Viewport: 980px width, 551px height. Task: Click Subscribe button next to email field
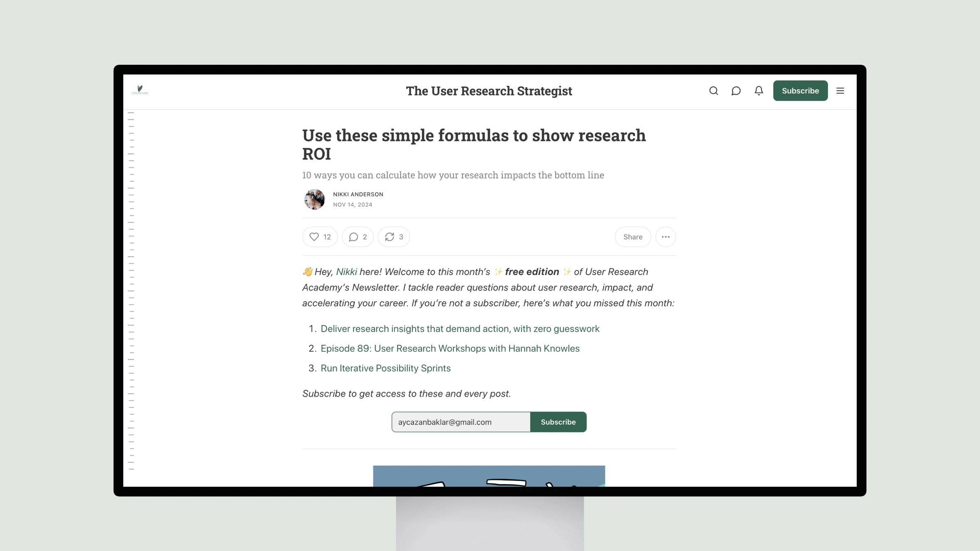click(x=558, y=422)
